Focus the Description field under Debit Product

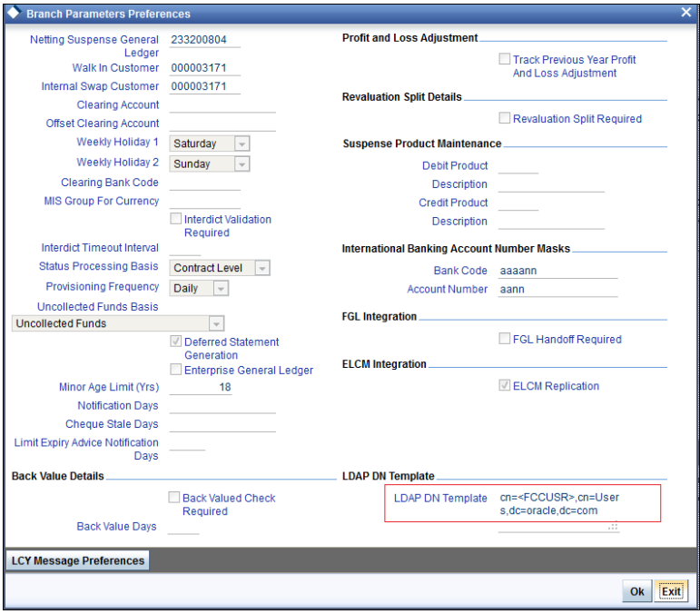coord(551,185)
